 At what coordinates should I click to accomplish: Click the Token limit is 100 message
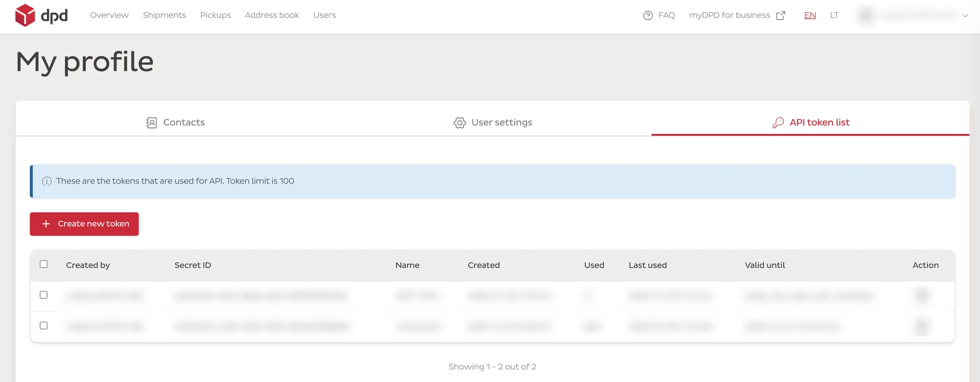pos(260,181)
